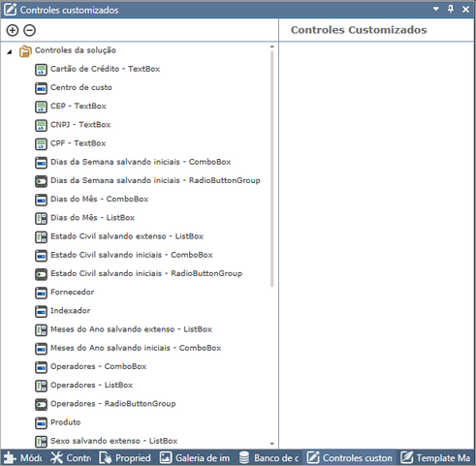Select the Fornecedor control item
476x466 pixels.
click(x=73, y=292)
